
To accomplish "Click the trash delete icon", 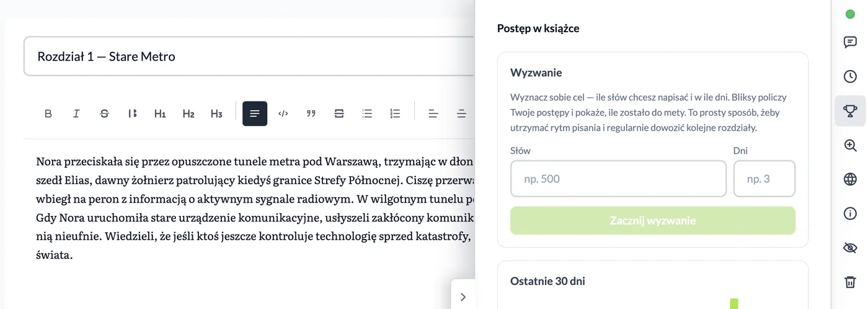I will click(850, 282).
